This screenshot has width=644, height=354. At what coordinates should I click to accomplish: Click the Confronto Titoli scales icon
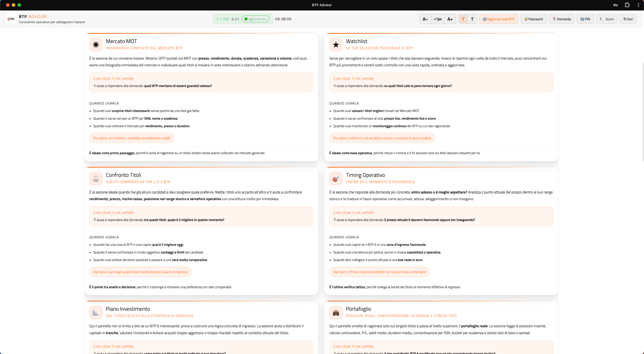coord(96,178)
